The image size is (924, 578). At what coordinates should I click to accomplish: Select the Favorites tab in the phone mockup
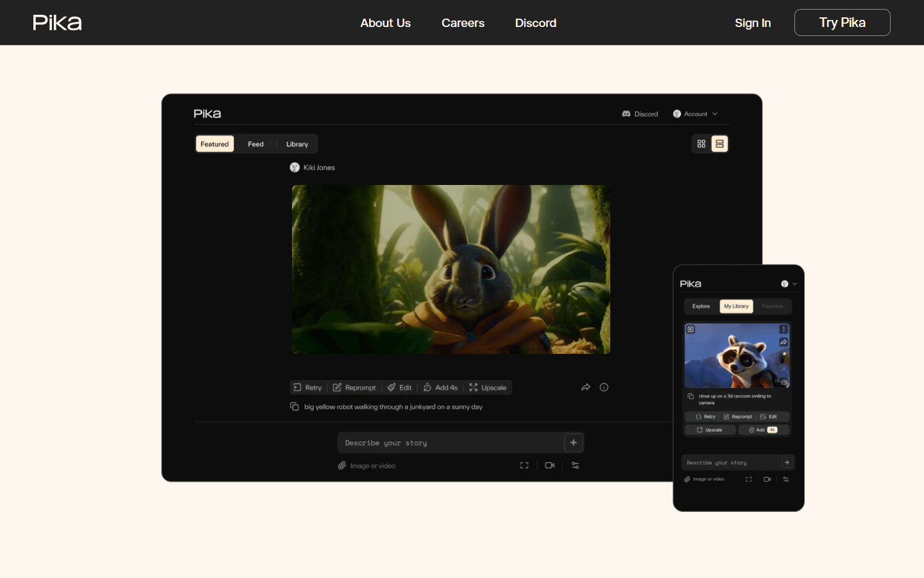(773, 306)
